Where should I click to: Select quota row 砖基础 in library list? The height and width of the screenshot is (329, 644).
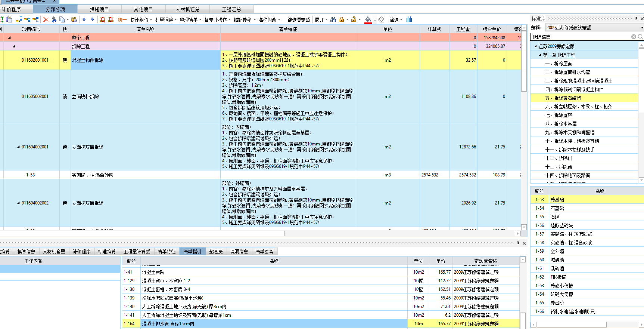[587, 200]
